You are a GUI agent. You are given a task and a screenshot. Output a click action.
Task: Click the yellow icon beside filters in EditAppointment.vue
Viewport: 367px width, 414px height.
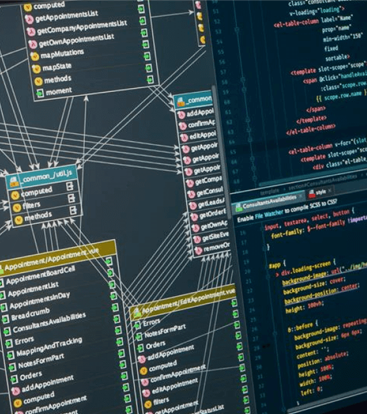pos(148,404)
